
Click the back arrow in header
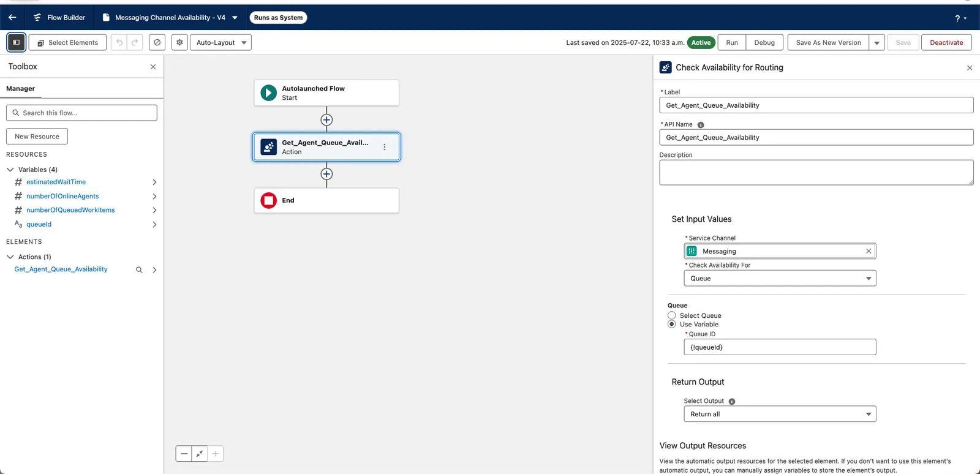pyautogui.click(x=12, y=18)
